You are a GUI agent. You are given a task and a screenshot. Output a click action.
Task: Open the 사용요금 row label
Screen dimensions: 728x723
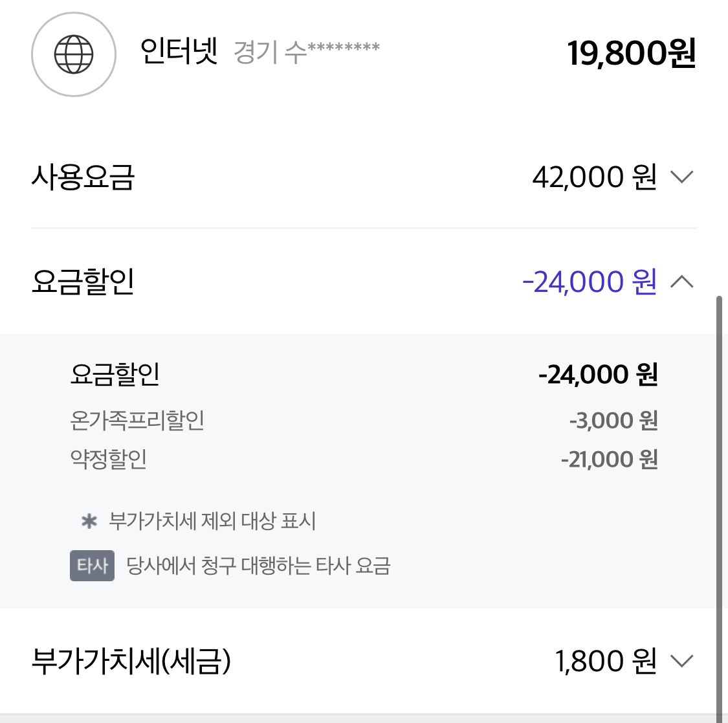point(83,177)
